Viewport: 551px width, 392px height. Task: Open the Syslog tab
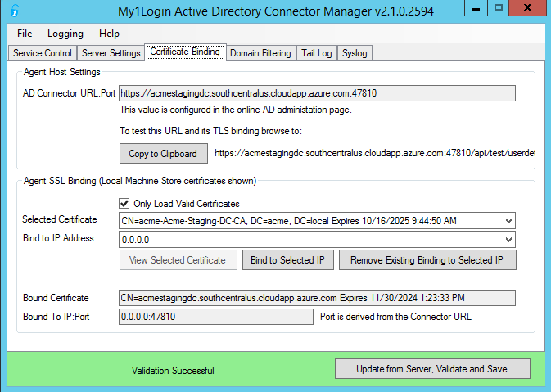355,53
